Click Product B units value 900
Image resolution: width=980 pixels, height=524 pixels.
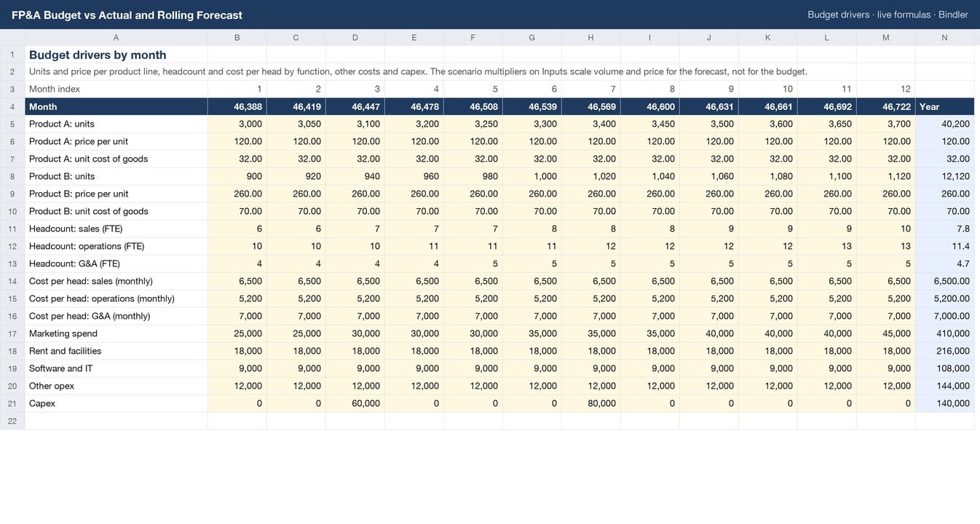237,176
